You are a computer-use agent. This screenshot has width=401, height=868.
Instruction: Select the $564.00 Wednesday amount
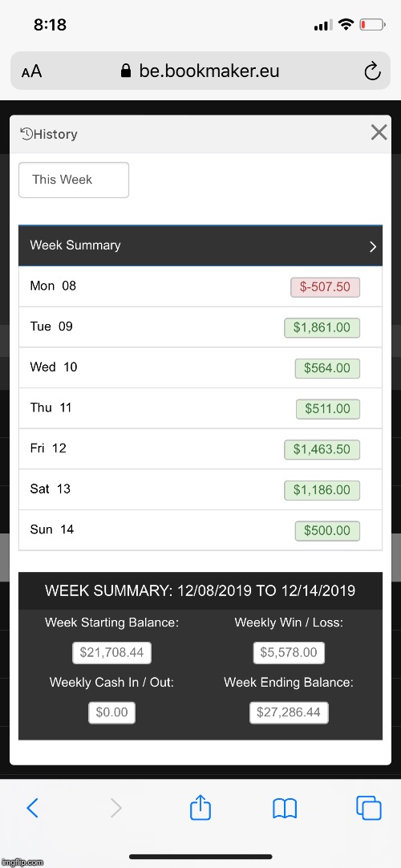(x=327, y=368)
